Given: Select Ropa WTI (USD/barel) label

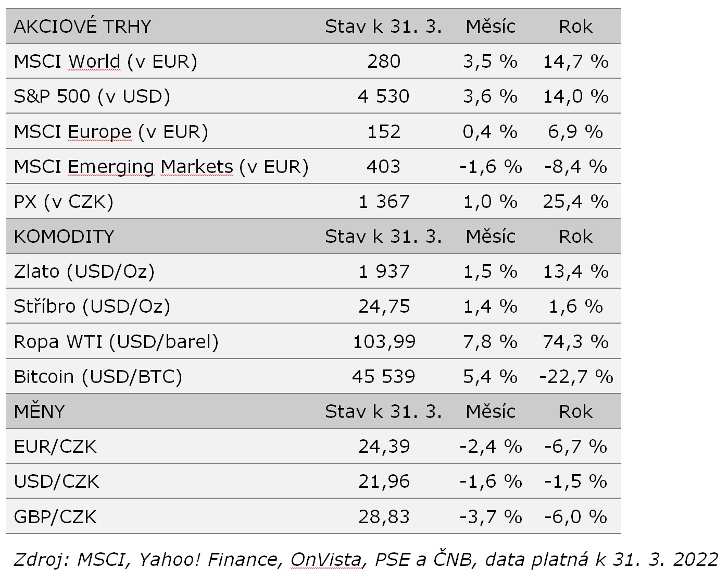Looking at the screenshot, I should coord(116,342).
